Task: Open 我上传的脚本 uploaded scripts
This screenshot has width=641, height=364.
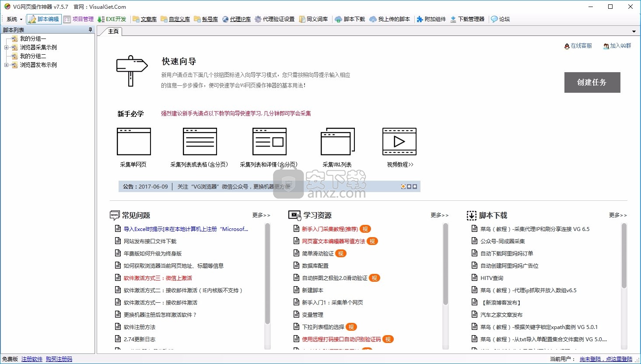Action: (390, 19)
